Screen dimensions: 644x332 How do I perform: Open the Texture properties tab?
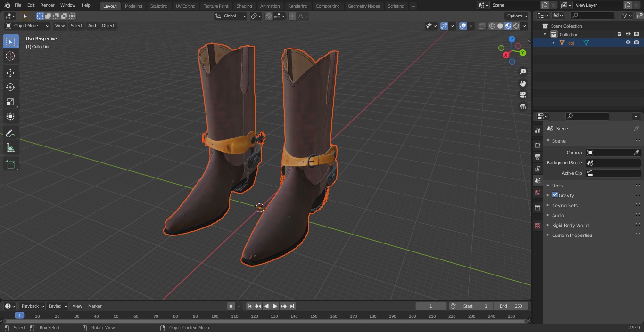[x=537, y=226]
